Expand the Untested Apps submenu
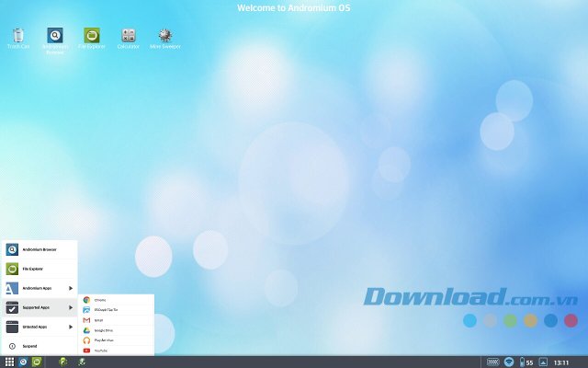The height and width of the screenshot is (368, 588). (x=39, y=327)
